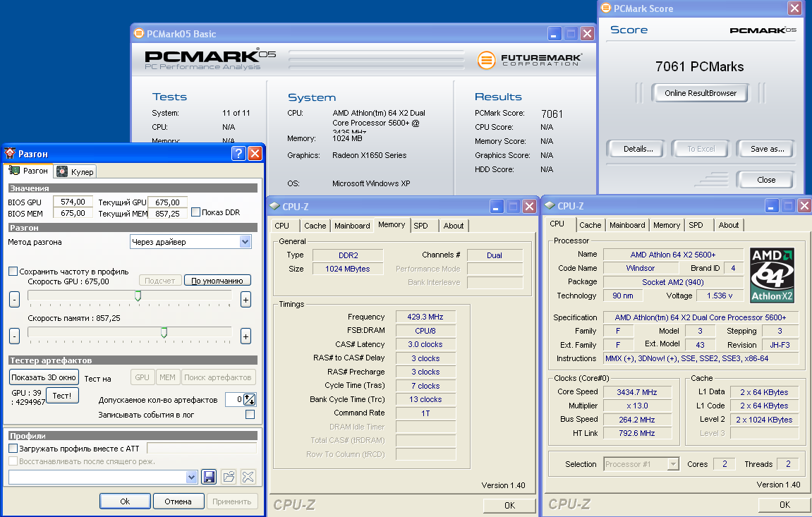Click the Code Name value Windsor
Screen dimensions: 812x517
coord(641,268)
